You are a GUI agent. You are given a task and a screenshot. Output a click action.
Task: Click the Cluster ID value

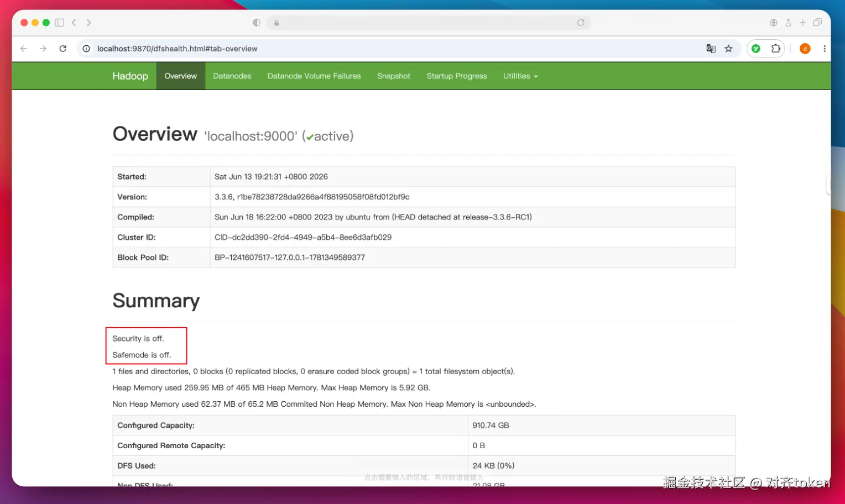tap(303, 237)
